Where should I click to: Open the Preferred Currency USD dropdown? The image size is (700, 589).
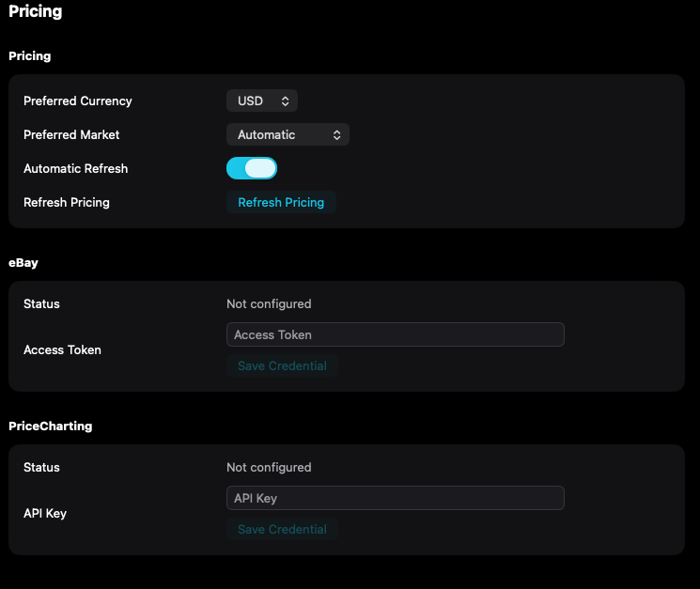coord(262,101)
